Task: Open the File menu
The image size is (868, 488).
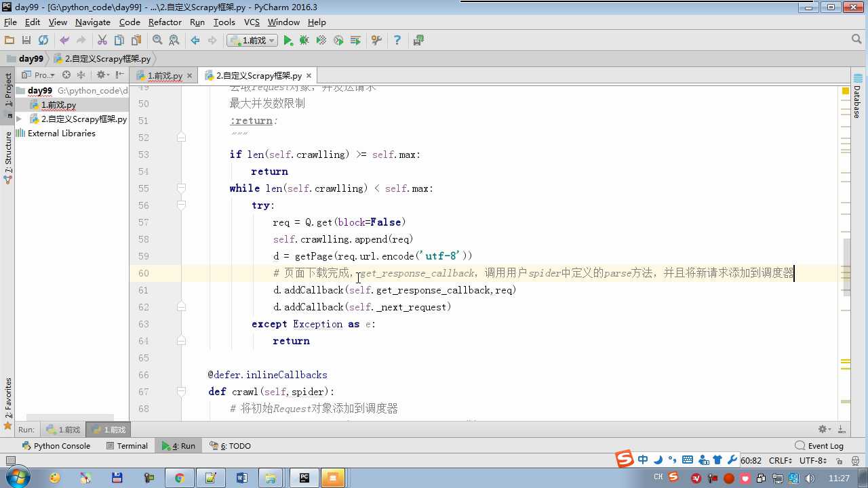Action: 10,22
